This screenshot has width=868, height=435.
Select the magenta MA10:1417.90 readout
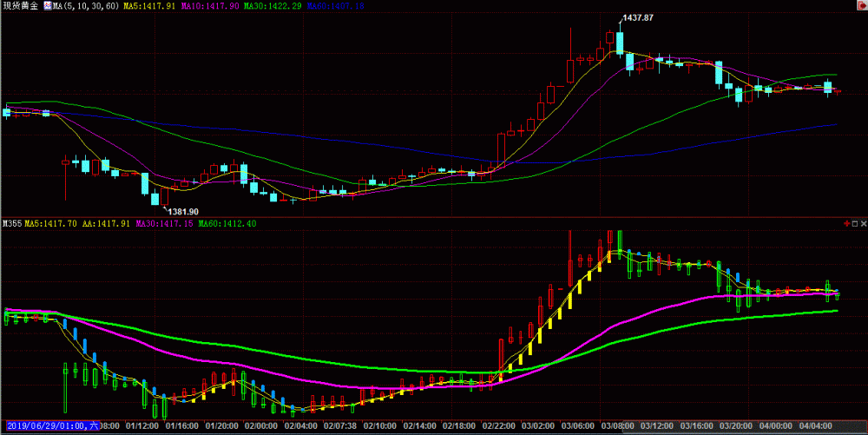210,5
